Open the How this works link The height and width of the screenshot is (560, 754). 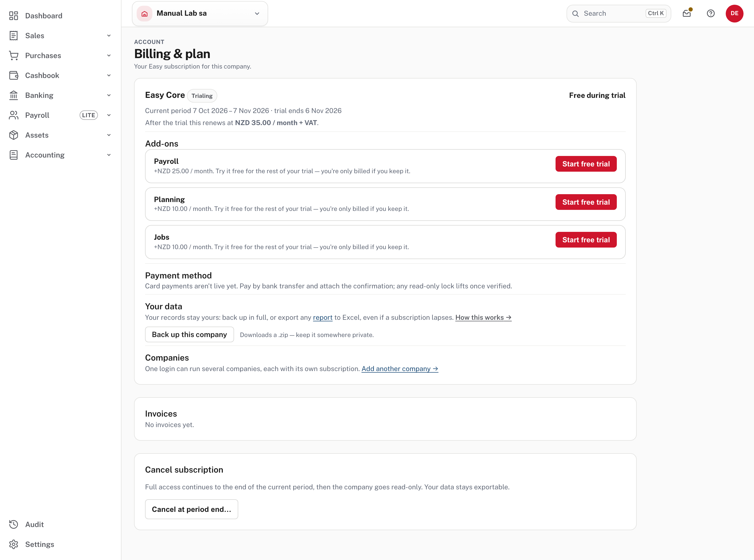[x=483, y=318]
